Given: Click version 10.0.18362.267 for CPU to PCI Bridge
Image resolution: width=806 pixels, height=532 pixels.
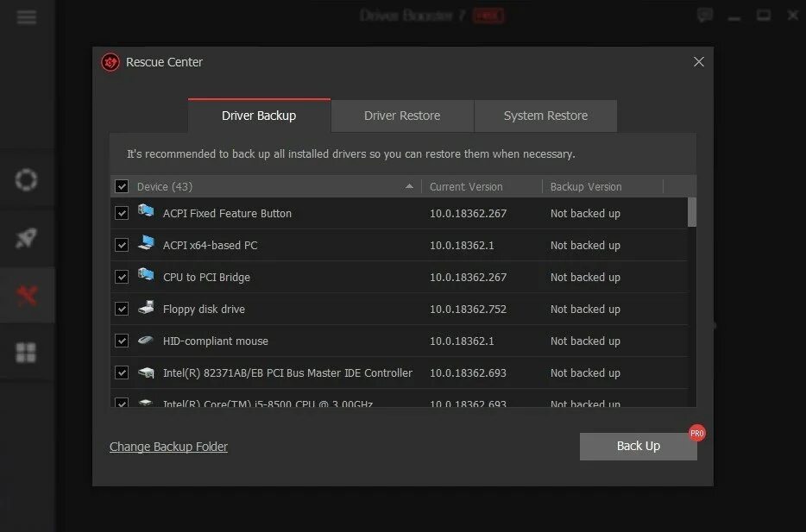Looking at the screenshot, I should [469, 278].
